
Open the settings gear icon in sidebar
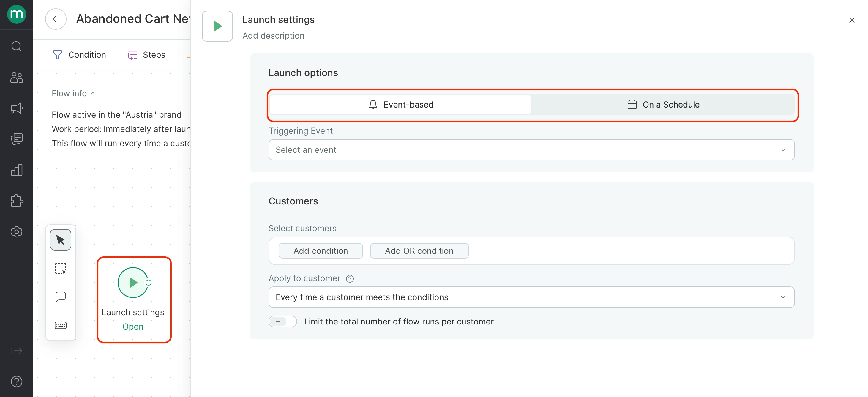(x=17, y=232)
